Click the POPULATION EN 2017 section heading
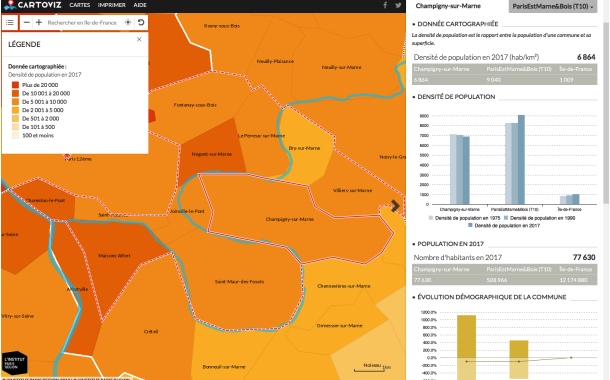This screenshot has height=380, width=610. pos(450,244)
